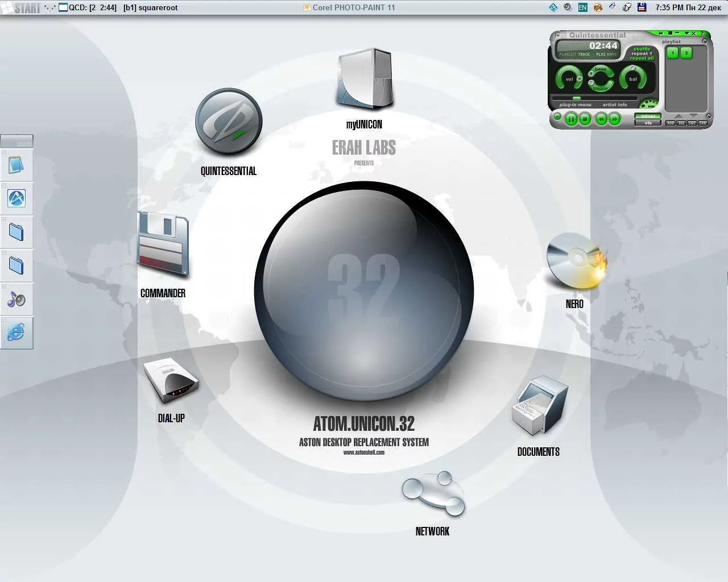This screenshot has height=582, width=728.
Task: Enable repeat 1 in the player
Action: pos(642,53)
